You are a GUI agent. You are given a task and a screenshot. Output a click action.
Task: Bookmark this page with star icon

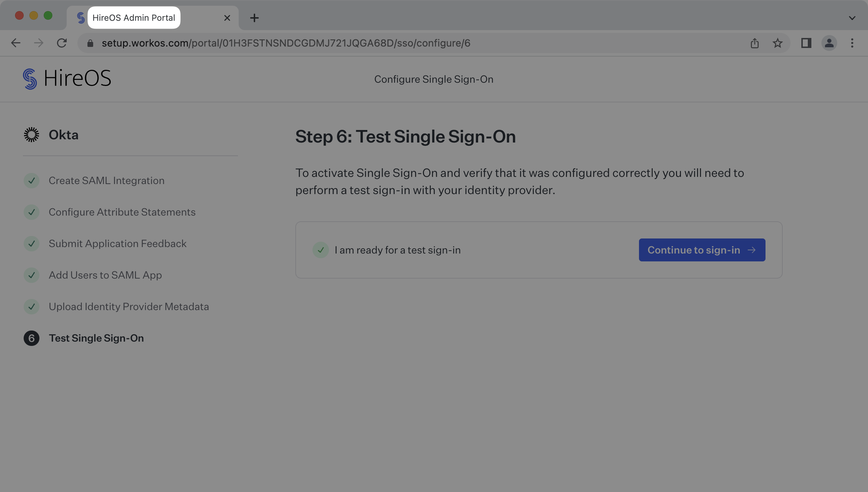777,43
